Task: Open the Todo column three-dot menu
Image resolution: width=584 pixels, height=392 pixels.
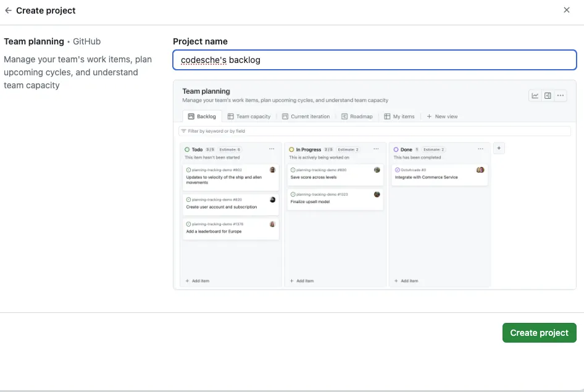Action: (272, 149)
